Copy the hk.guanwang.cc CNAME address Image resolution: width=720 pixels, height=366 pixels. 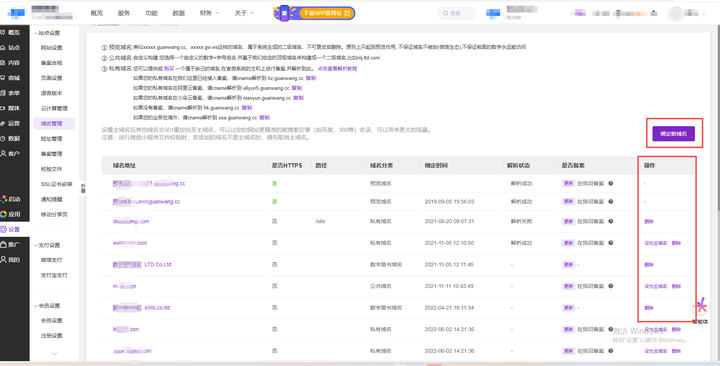click(247, 107)
